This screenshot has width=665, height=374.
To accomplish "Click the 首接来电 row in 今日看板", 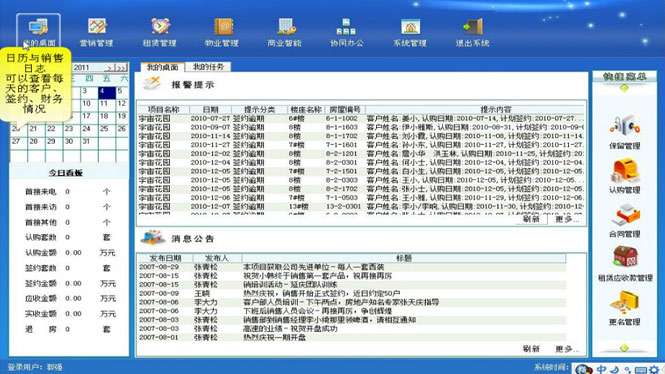I will 68,192.
